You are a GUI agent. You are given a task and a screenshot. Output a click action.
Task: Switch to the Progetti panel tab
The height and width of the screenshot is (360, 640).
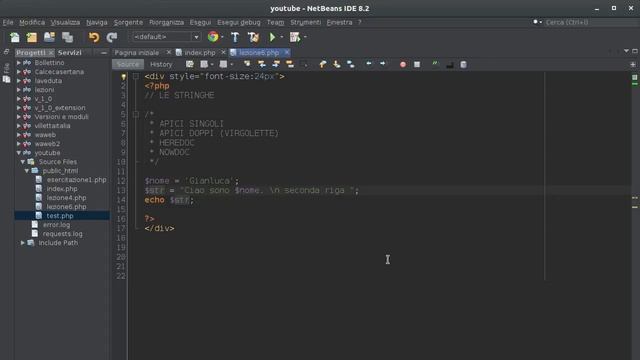click(x=31, y=53)
